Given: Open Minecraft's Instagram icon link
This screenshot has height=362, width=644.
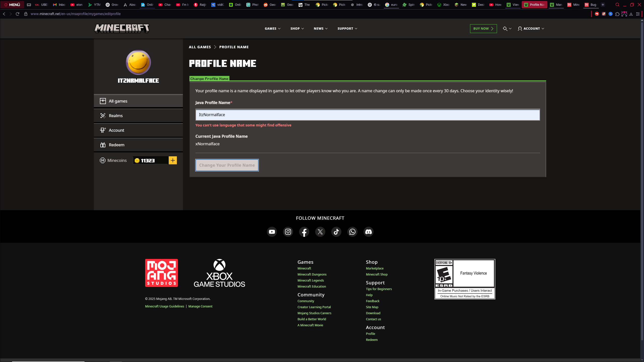Looking at the screenshot, I should [288, 232].
